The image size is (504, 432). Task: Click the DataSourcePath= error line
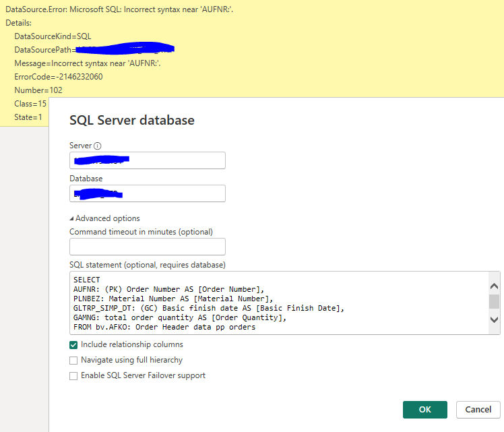pyautogui.click(x=94, y=49)
